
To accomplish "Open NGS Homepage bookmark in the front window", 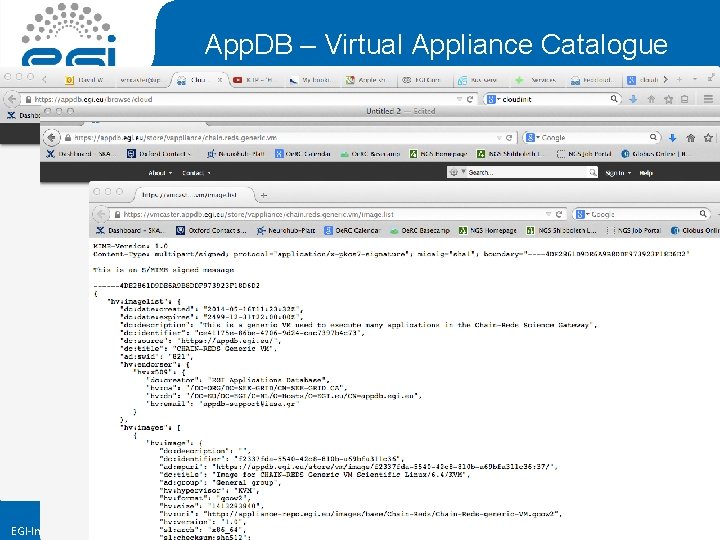I will coord(488,231).
